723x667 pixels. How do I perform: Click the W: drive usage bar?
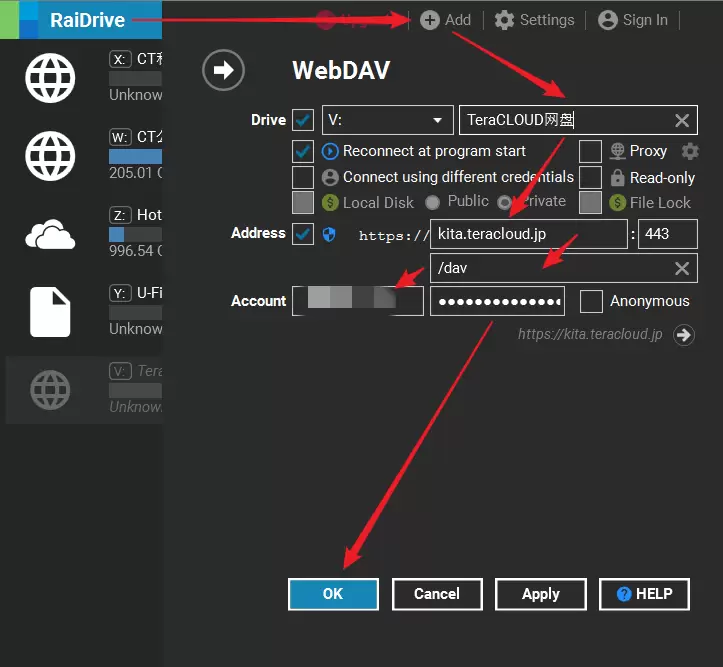[x=136, y=157]
